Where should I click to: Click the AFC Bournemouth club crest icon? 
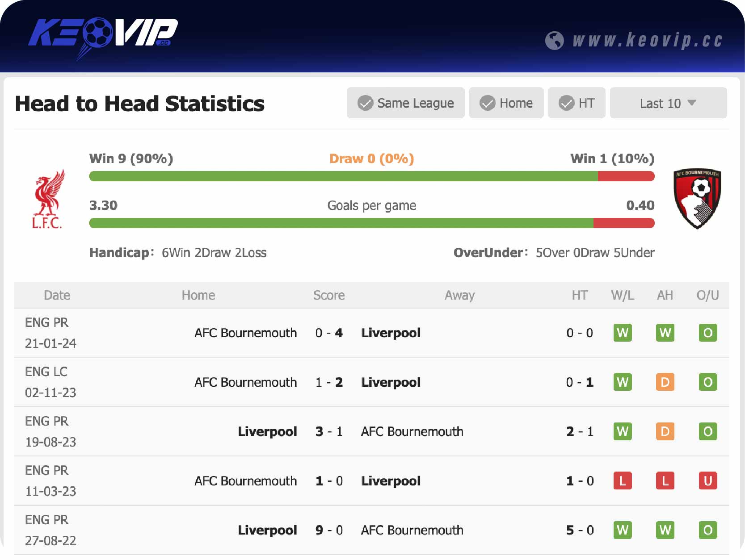[x=699, y=200]
